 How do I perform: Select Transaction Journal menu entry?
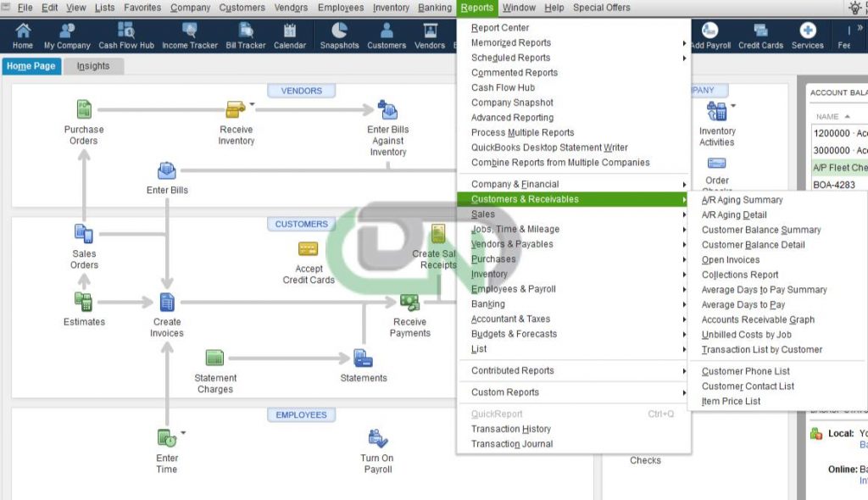coord(511,443)
